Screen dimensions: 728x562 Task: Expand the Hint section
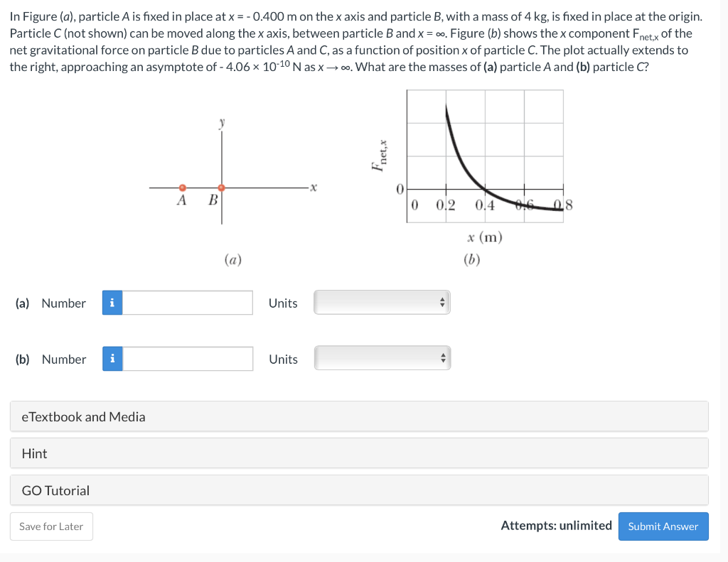(359, 453)
